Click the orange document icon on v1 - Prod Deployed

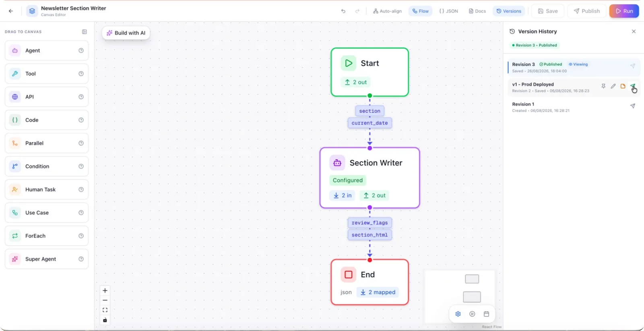coord(623,86)
